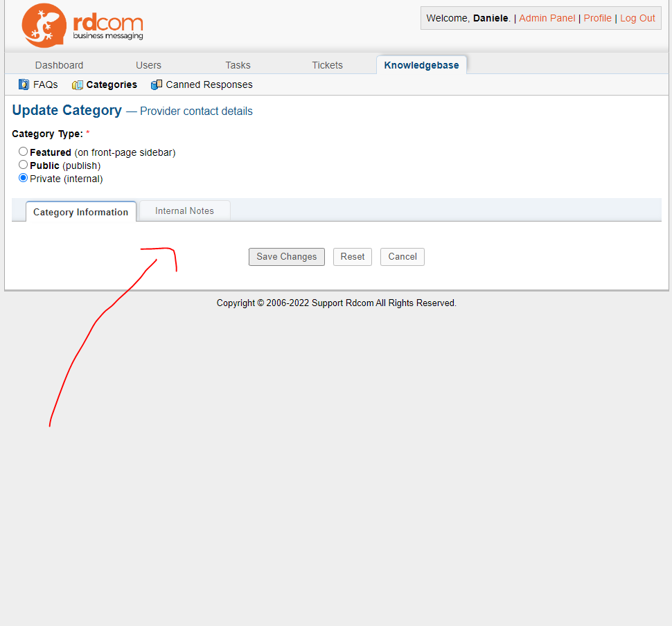Open the Admin Panel link

[x=547, y=18]
